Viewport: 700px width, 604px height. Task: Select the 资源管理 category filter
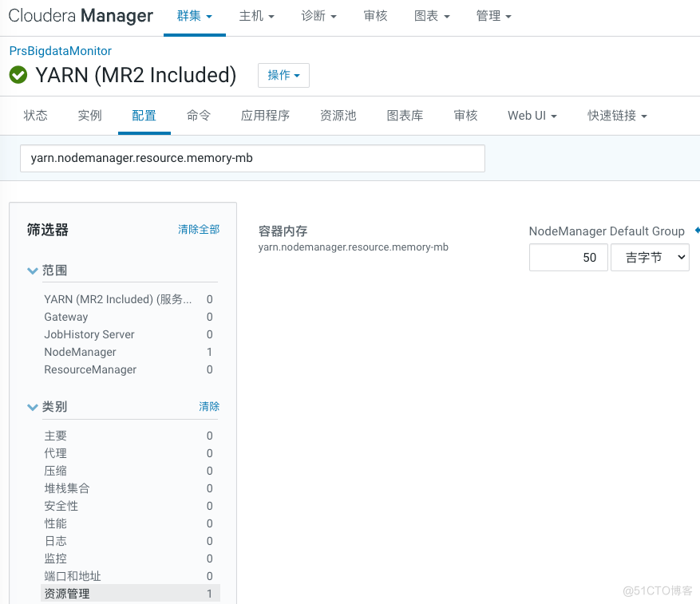[x=67, y=593]
